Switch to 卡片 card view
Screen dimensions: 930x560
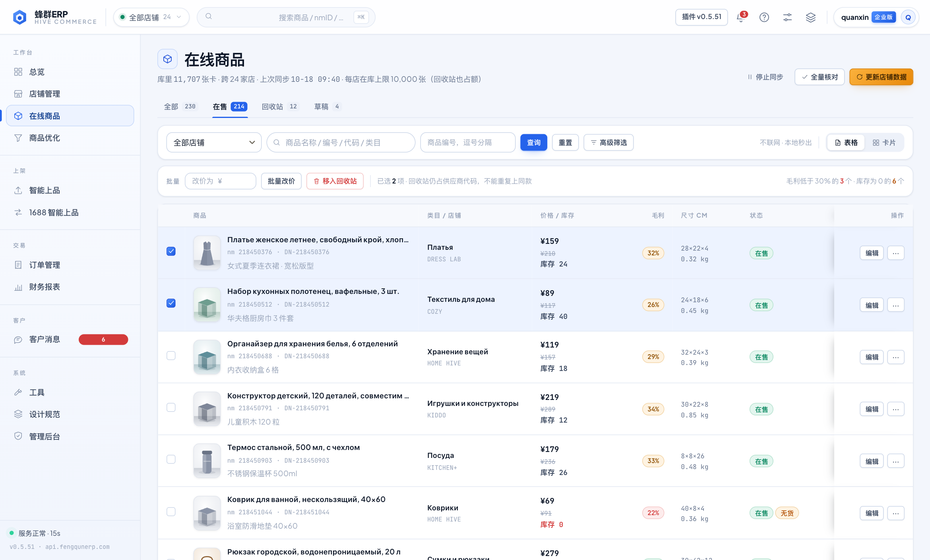pos(884,143)
